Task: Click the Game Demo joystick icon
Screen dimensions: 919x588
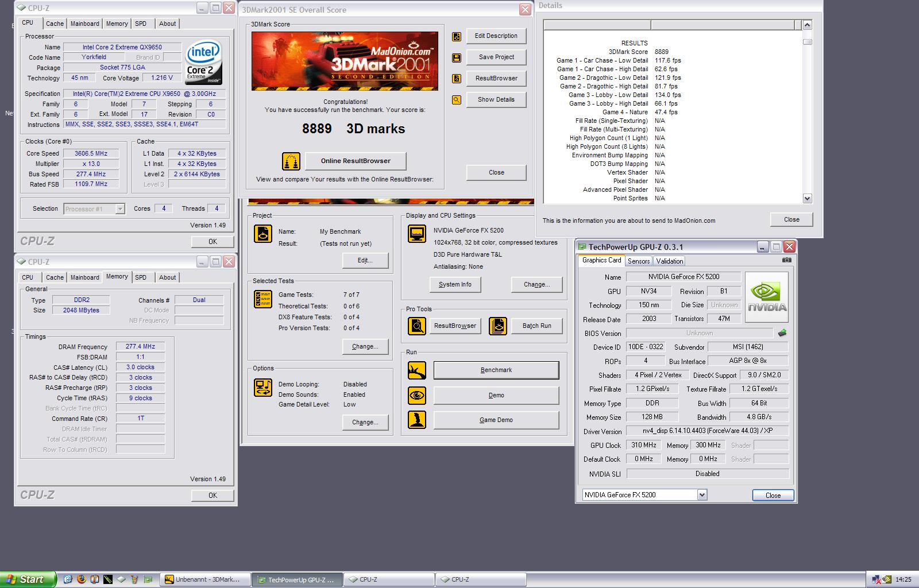Action: (417, 420)
